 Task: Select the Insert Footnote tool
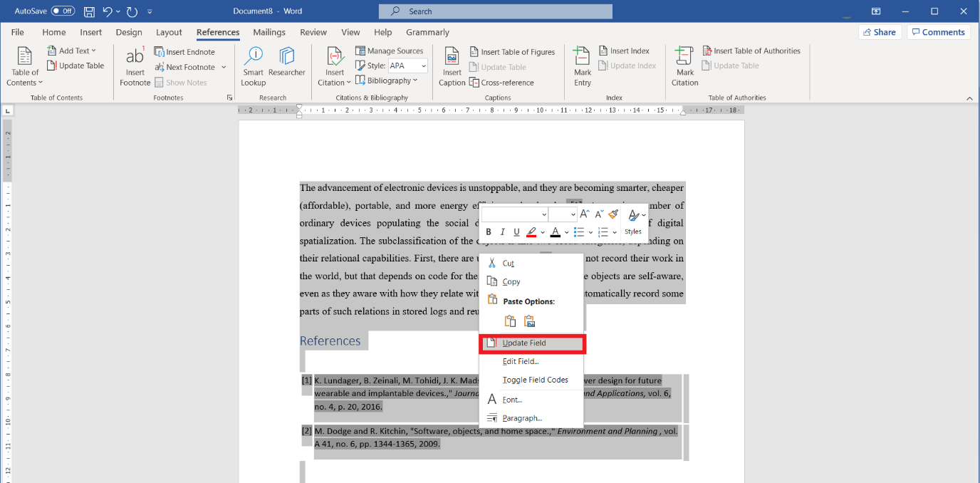[135, 66]
